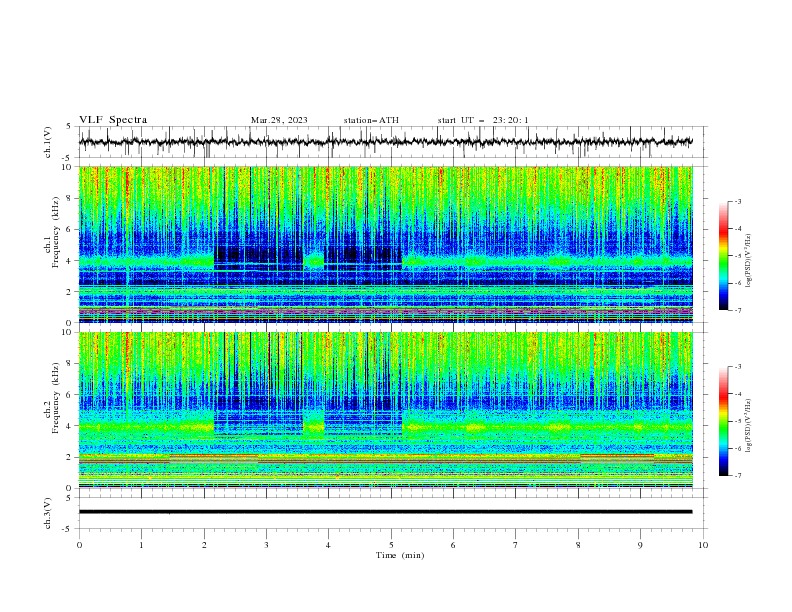This screenshot has width=792, height=612.
Task: Click the ch.1 voltage waveform trace
Action: tap(385, 142)
